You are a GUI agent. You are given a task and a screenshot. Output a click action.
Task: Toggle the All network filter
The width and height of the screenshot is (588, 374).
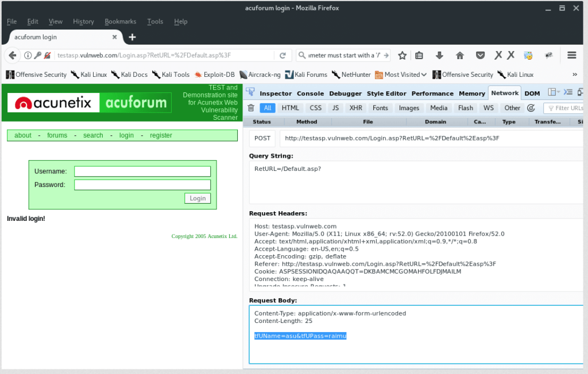click(268, 108)
